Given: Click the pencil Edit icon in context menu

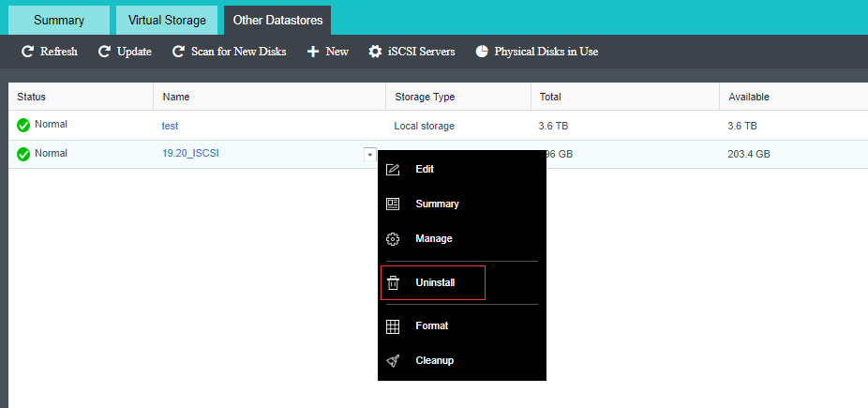Looking at the screenshot, I should tap(394, 170).
